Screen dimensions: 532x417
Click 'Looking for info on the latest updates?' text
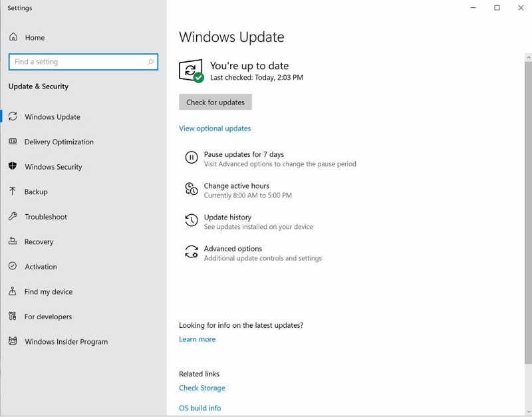[x=241, y=325]
